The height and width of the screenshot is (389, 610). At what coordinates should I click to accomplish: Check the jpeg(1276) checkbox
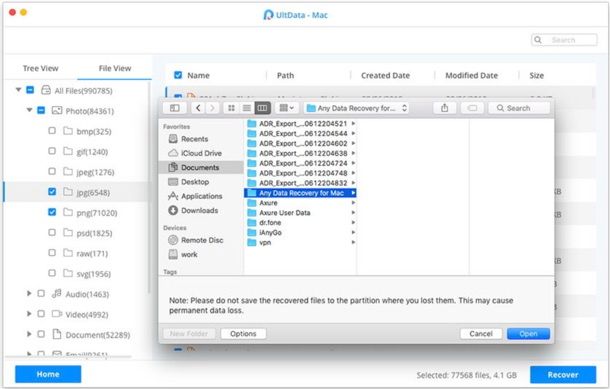coord(52,171)
